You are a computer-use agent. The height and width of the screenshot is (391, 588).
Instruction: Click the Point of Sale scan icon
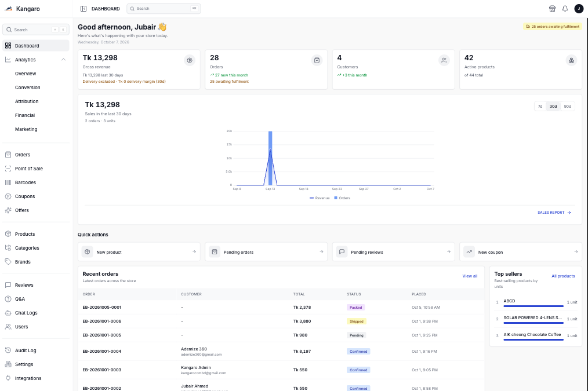(x=8, y=169)
